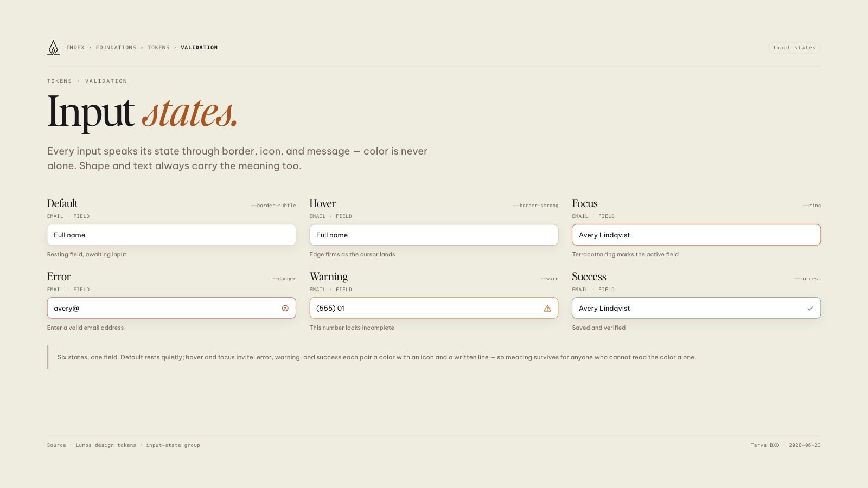
Task: Click the success checkmark icon
Action: tap(810, 308)
